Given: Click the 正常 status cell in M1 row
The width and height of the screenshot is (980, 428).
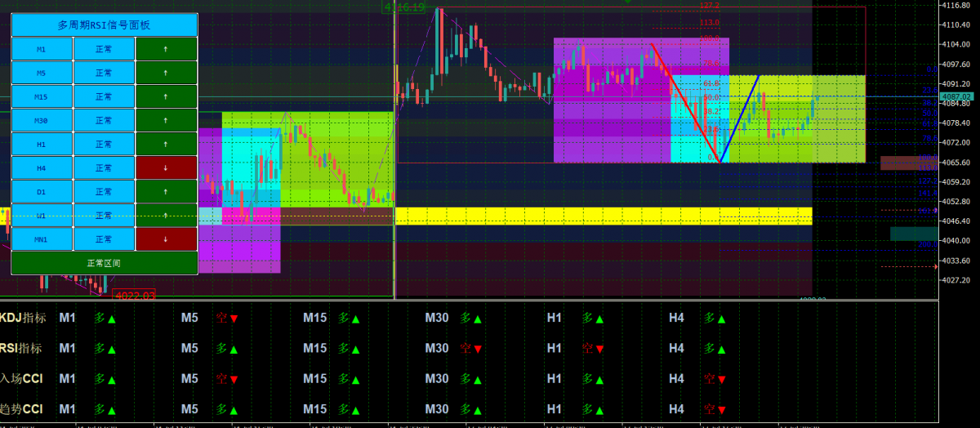Looking at the screenshot, I should coord(104,49).
